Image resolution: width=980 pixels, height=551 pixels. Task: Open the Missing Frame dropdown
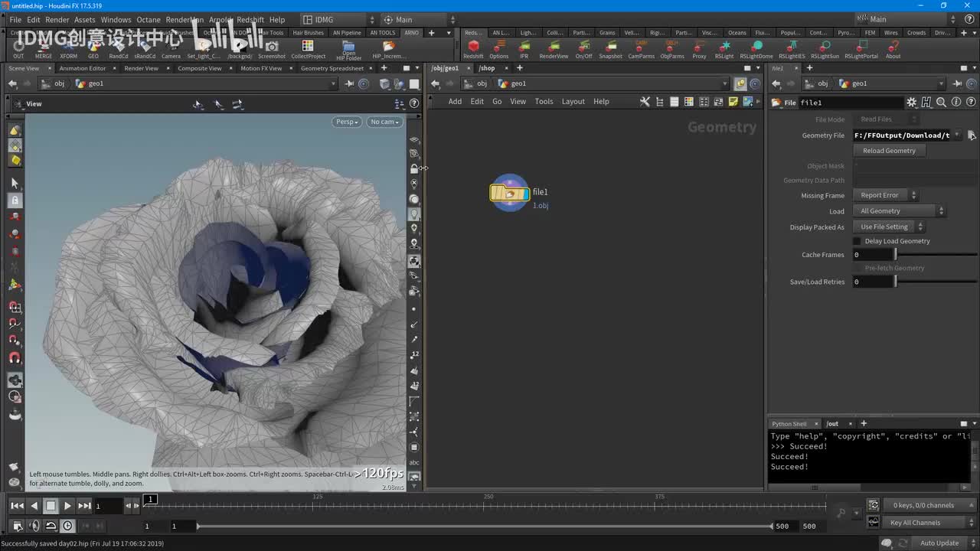884,195
